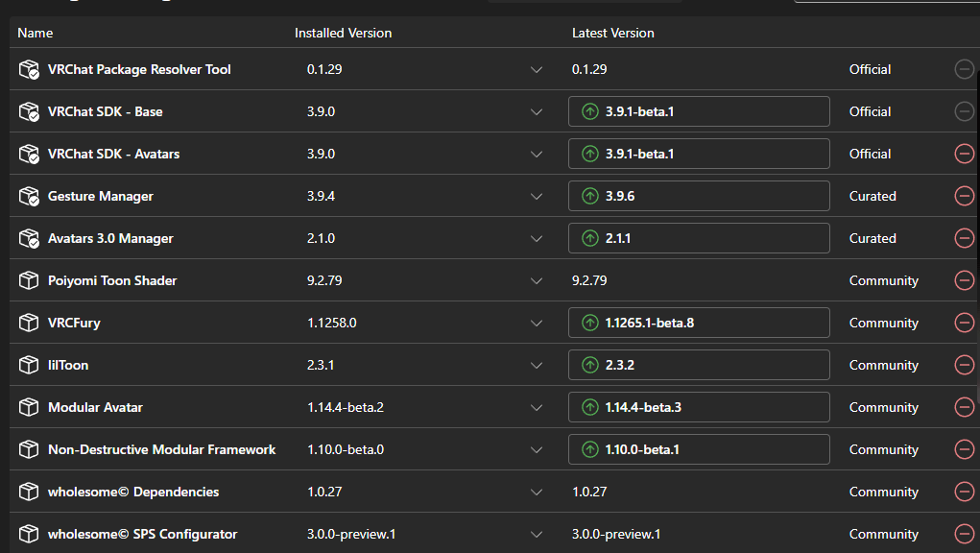This screenshot has height=553, width=980.
Task: Remove the Gesture Manager package
Action: (965, 196)
